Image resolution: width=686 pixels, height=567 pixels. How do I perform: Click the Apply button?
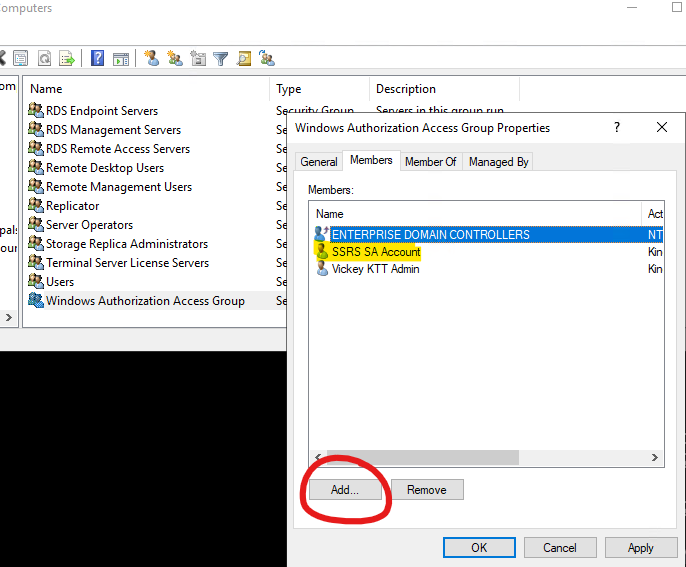pos(641,548)
